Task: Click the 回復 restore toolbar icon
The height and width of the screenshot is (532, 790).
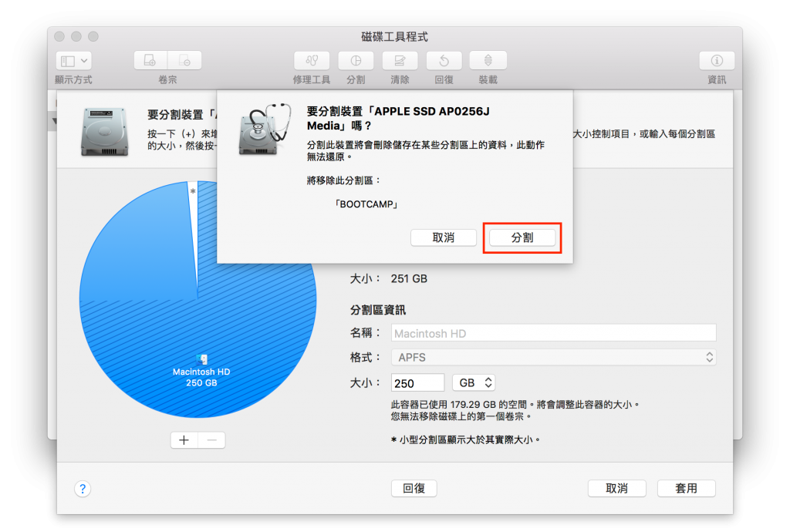Action: (x=444, y=60)
